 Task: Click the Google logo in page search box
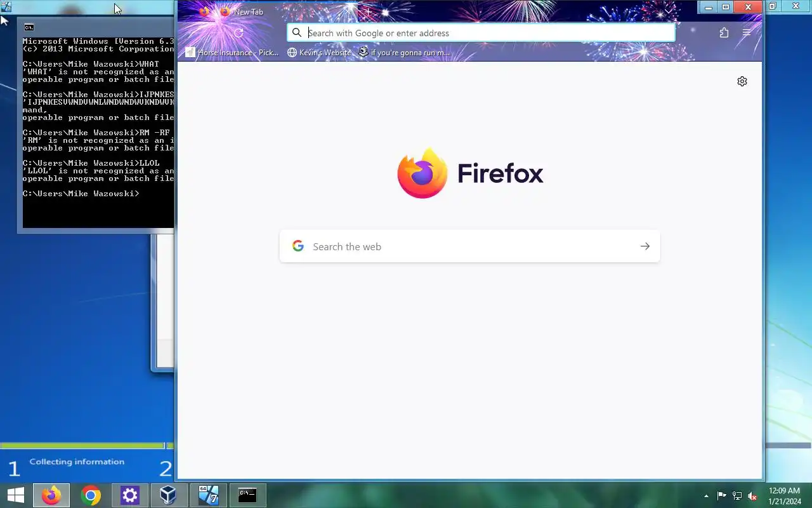pyautogui.click(x=298, y=246)
